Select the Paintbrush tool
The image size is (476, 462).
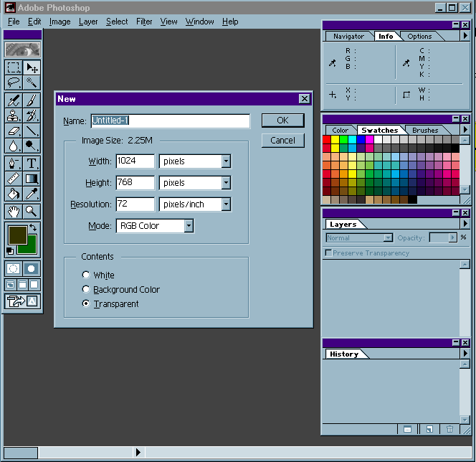coord(32,100)
